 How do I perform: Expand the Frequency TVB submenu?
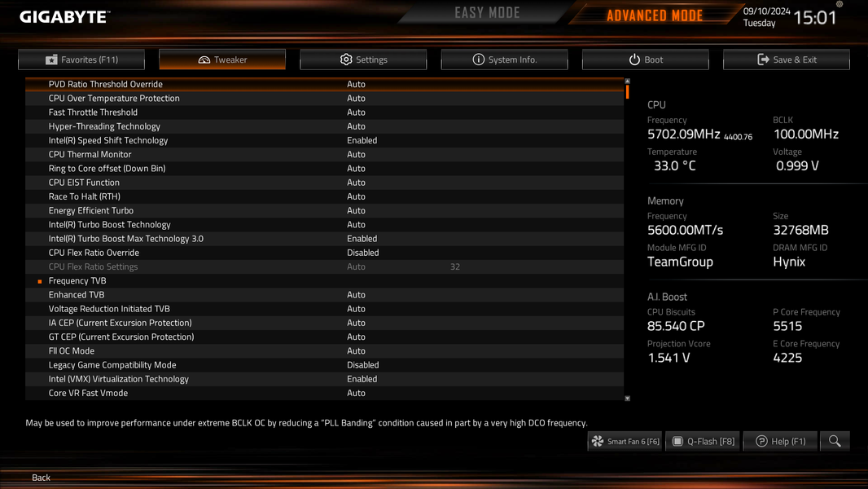77,281
